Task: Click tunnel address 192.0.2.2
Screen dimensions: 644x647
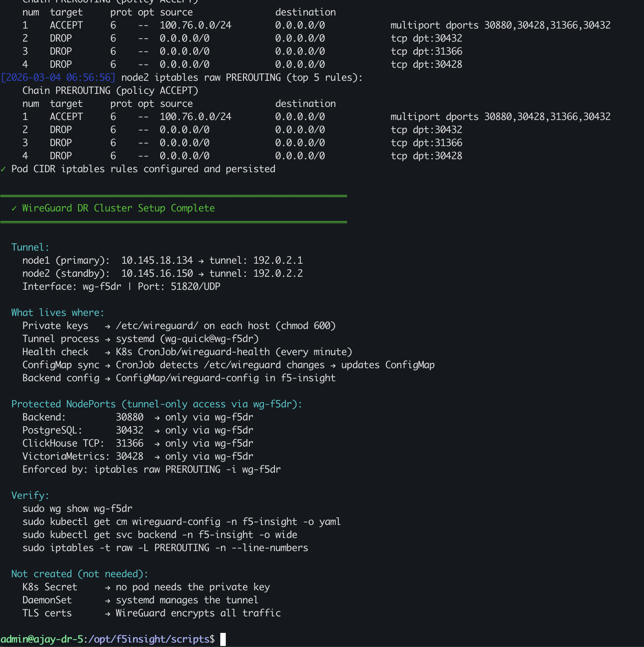Action: tap(278, 274)
